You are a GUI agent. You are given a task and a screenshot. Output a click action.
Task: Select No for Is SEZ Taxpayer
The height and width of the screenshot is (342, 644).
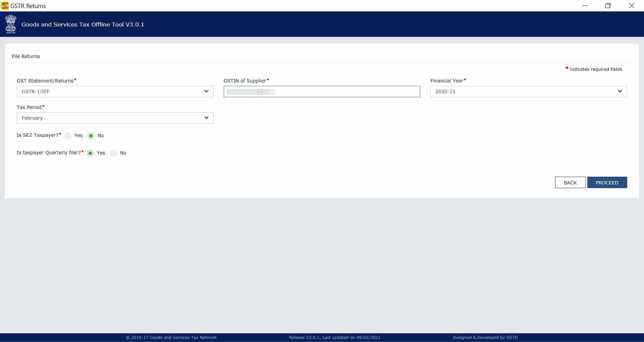pyautogui.click(x=91, y=135)
